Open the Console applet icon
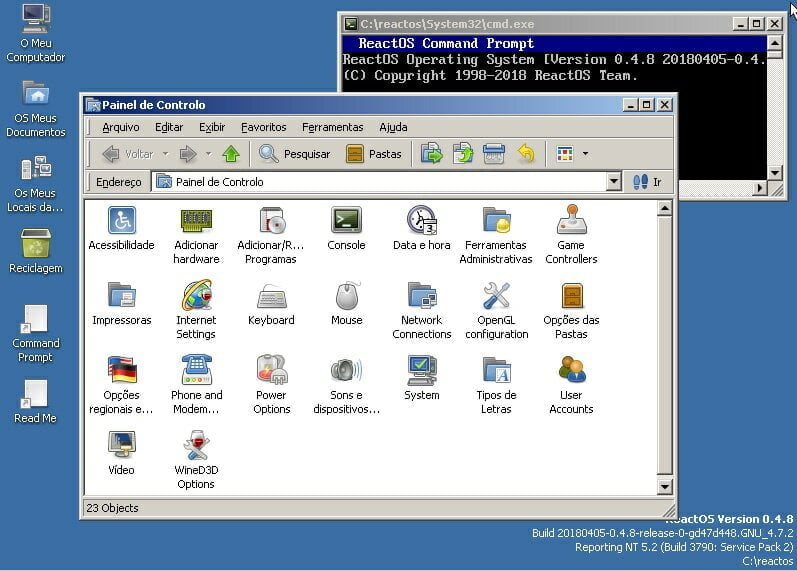 (346, 220)
